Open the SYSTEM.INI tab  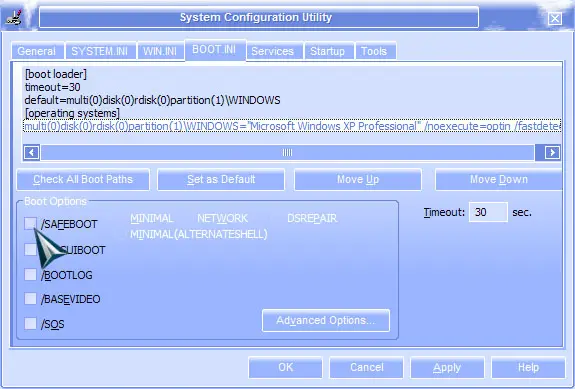100,51
